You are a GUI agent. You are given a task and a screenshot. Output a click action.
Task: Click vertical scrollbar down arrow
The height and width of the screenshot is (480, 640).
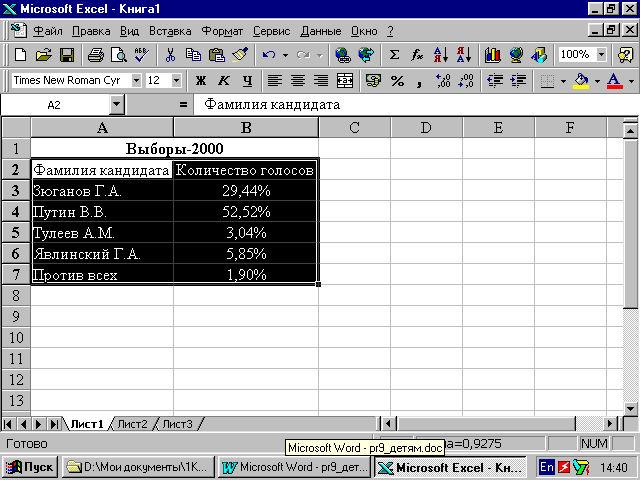[631, 408]
